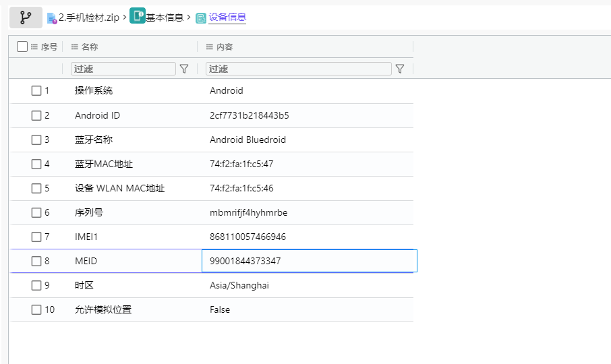Viewport: 611px width, 364px height.
Task: Focus the 内容 filter input field
Action: click(x=299, y=69)
